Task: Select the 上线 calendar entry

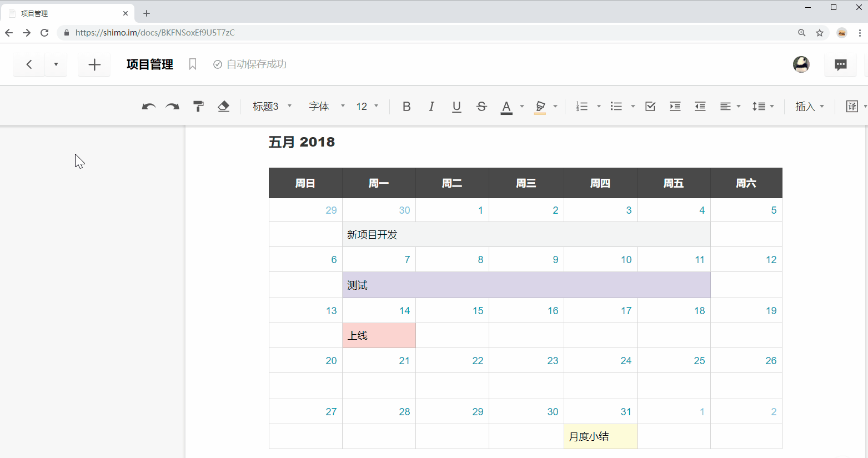Action: pos(379,335)
